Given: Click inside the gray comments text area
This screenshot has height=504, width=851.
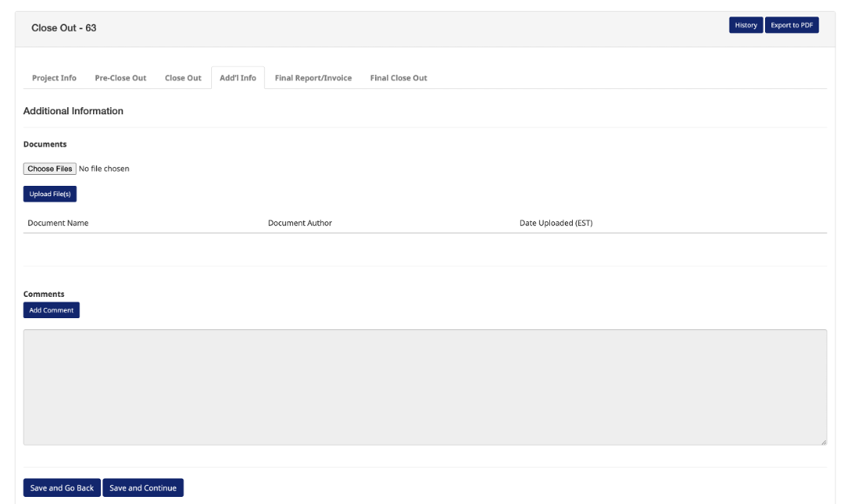Looking at the screenshot, I should tap(425, 387).
